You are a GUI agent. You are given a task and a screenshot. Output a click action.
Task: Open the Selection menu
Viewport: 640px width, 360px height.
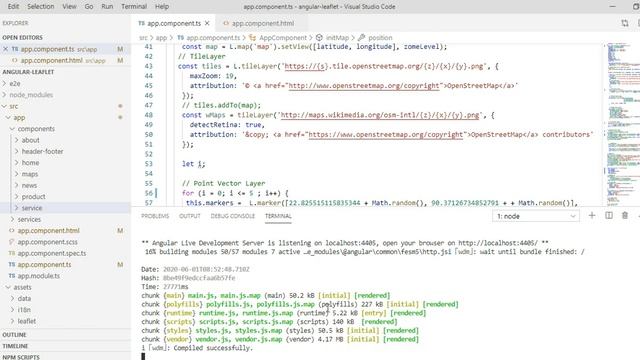pos(40,7)
